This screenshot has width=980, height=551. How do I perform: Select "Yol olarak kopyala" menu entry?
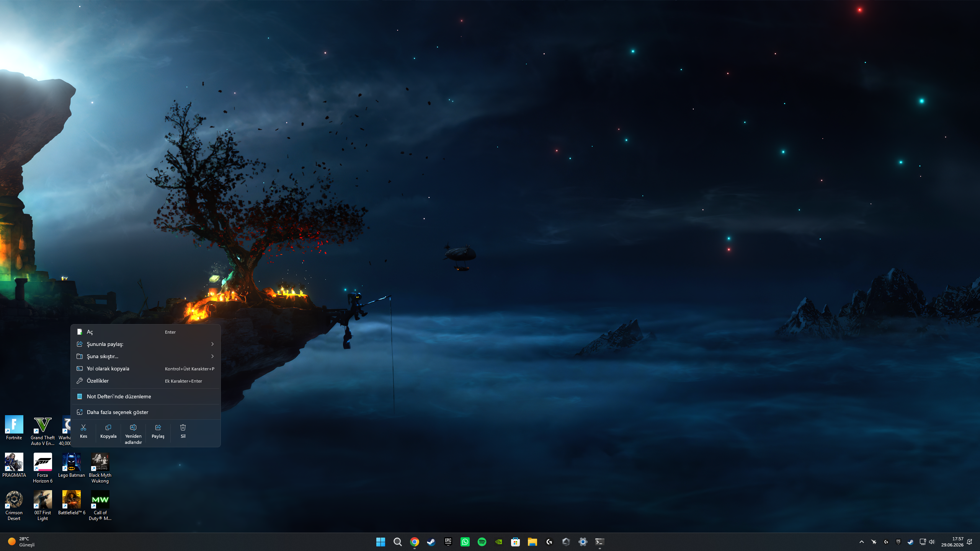pyautogui.click(x=145, y=368)
